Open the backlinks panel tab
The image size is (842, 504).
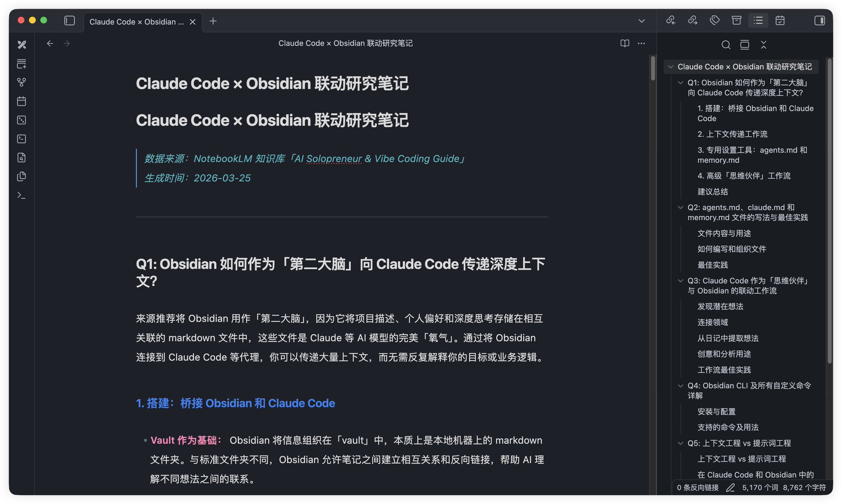(671, 20)
